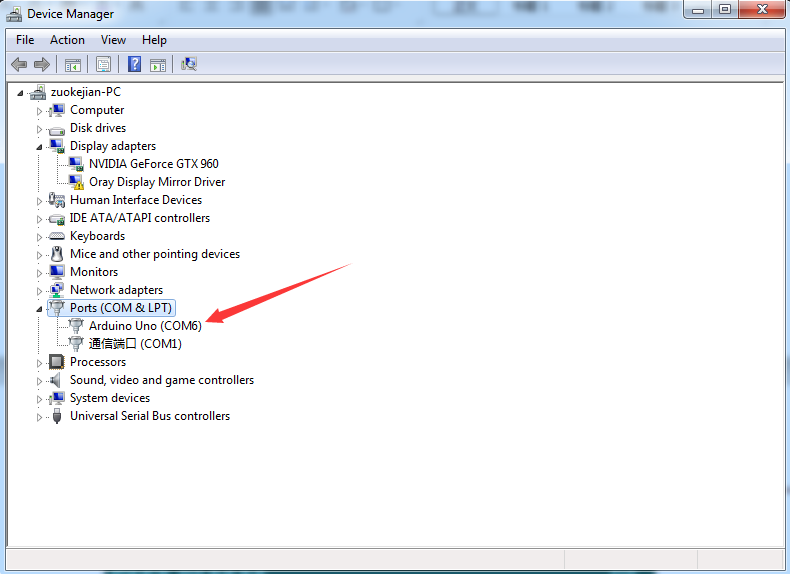Maximize the Device Manager window

725,10
